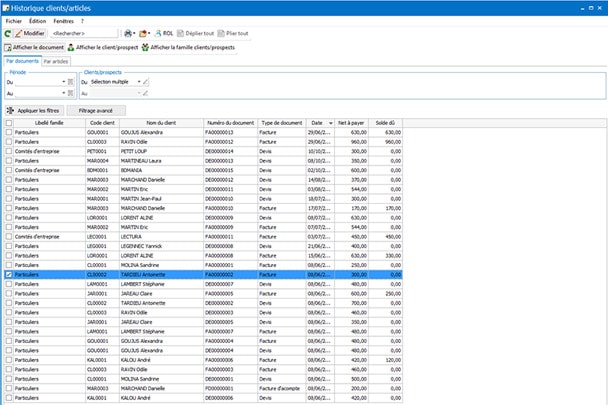The height and width of the screenshot is (405, 608).
Task: Open the dropdown arrow beside the print icon
Action: click(x=134, y=33)
